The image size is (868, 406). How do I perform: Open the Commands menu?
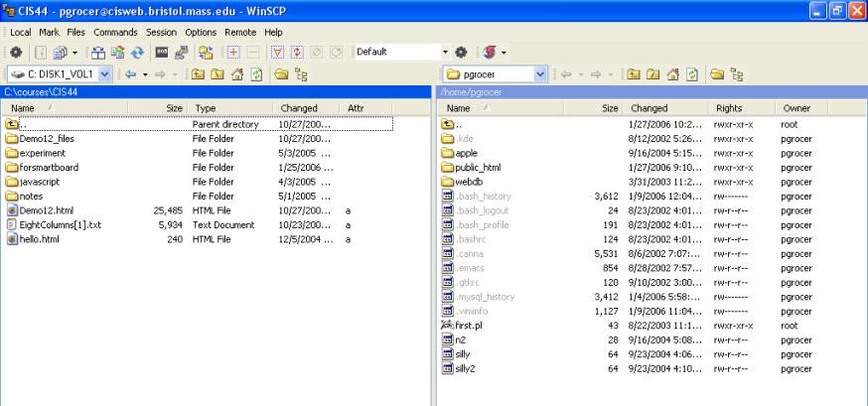(x=115, y=32)
